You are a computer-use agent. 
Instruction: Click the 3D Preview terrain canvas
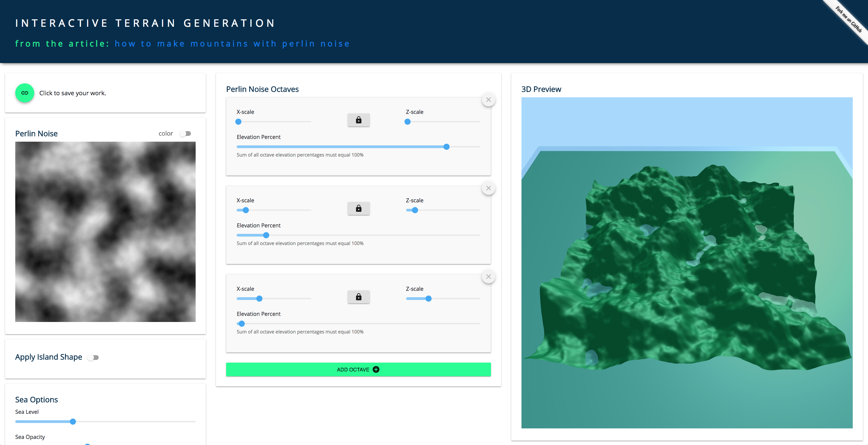[x=687, y=263]
